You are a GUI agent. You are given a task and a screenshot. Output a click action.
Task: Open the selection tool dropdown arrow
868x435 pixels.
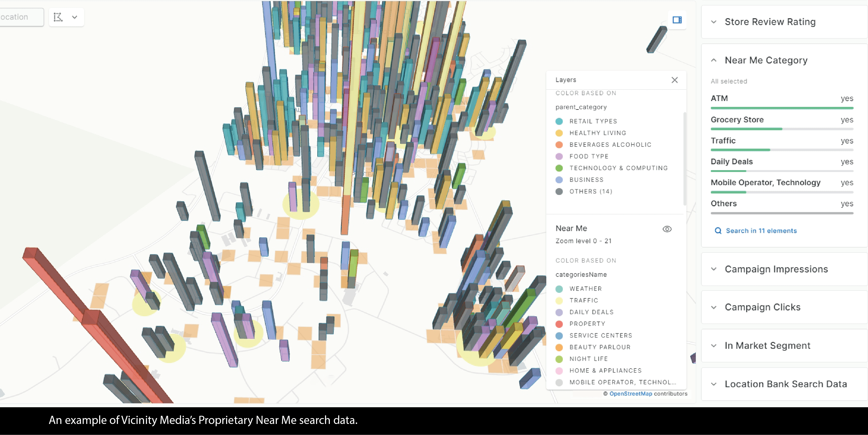tap(75, 17)
